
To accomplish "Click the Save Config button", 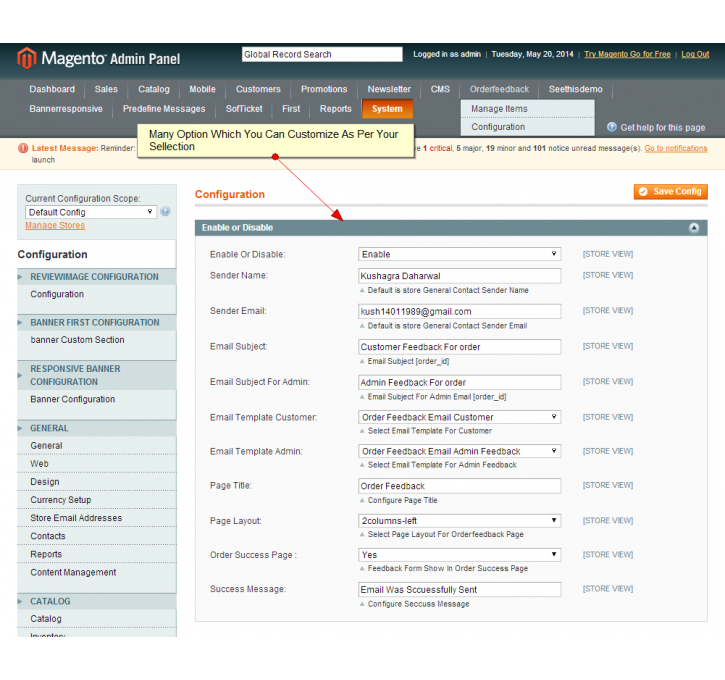I will [670, 191].
